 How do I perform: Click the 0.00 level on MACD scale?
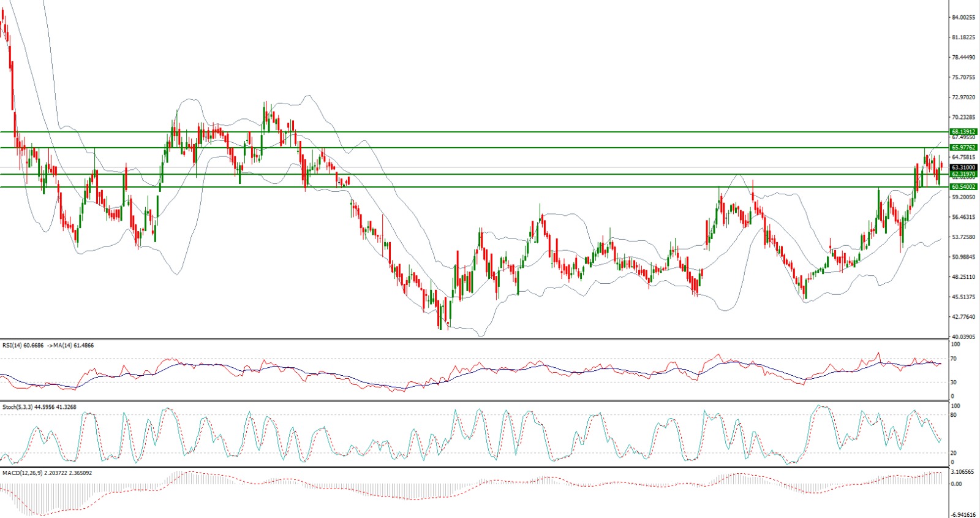956,484
